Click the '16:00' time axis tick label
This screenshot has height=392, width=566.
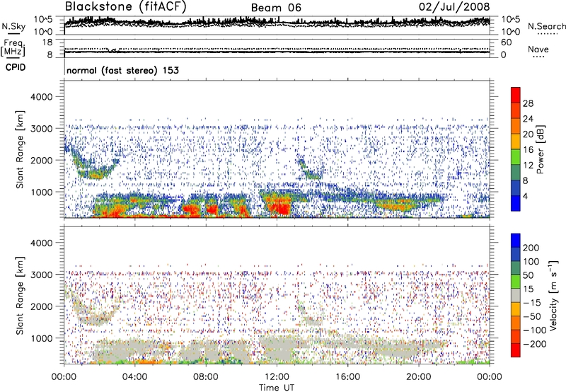coord(347,377)
